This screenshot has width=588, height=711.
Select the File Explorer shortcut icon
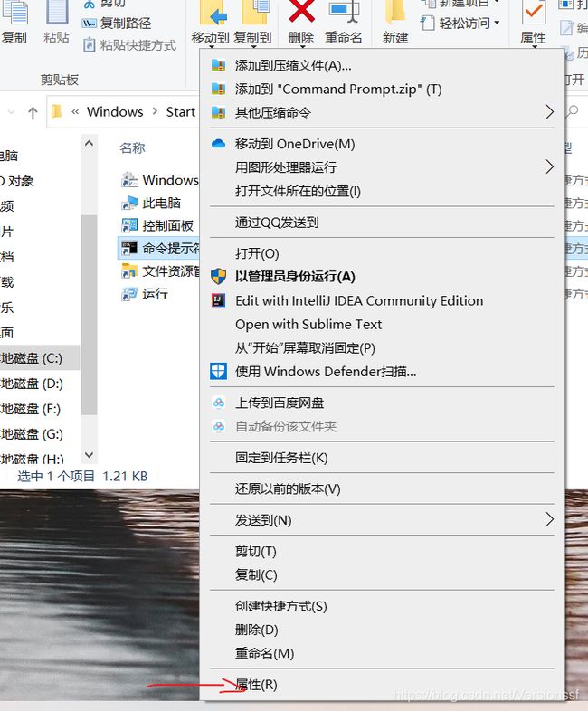coord(129,270)
